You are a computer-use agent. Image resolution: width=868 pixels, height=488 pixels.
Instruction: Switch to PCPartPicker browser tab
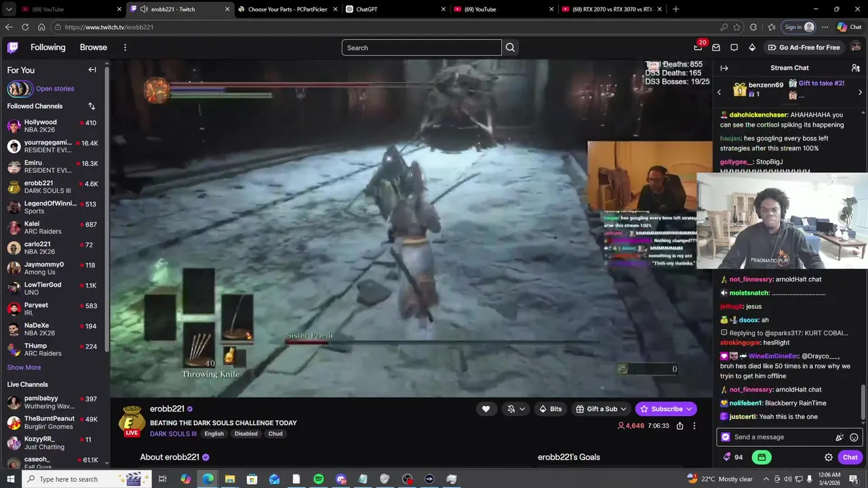coord(288,9)
